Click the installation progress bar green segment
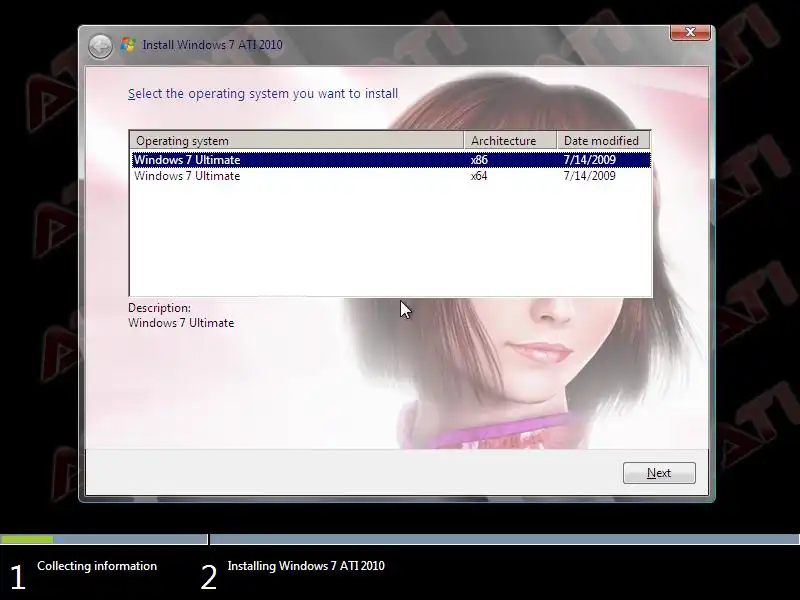800x600 pixels. click(x=27, y=539)
